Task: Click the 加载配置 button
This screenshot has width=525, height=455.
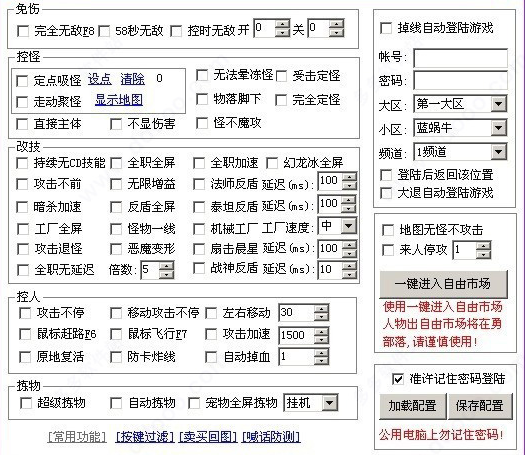Action: [x=412, y=406]
